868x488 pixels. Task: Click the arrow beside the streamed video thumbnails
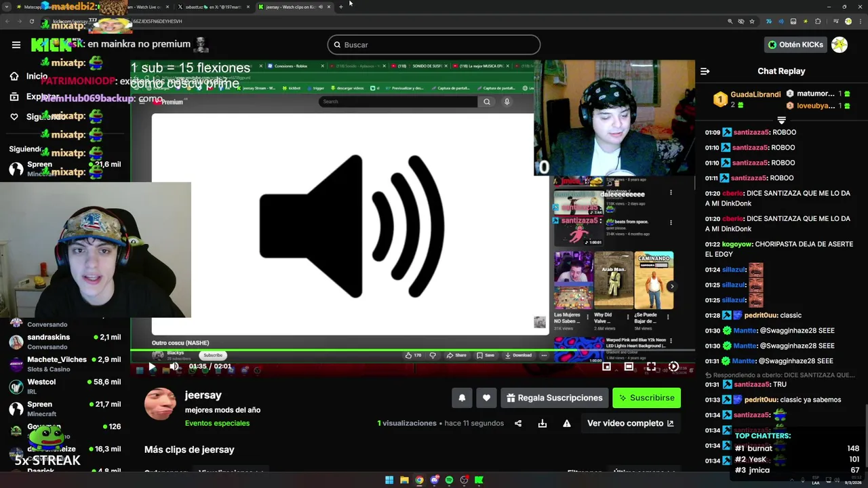click(671, 286)
